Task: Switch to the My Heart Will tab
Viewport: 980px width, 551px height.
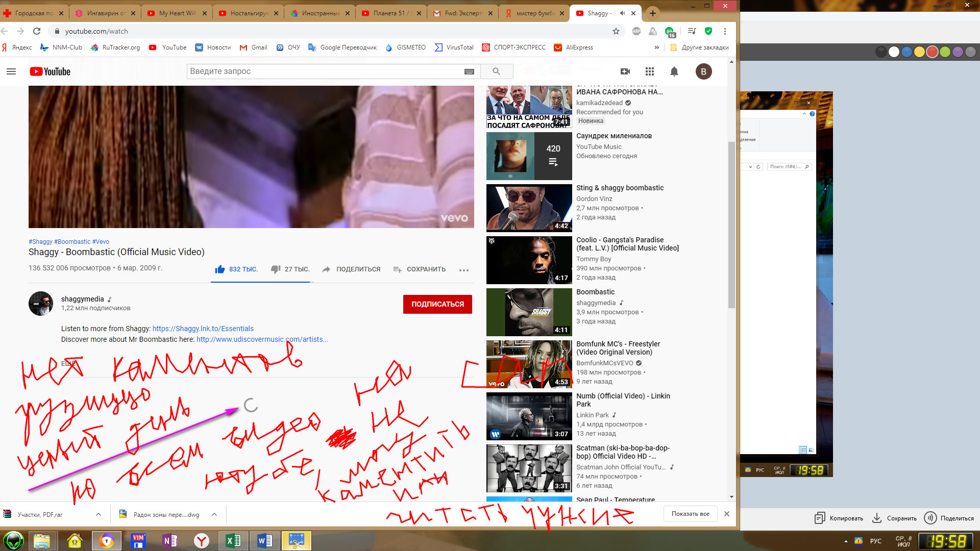Action: pos(177,13)
